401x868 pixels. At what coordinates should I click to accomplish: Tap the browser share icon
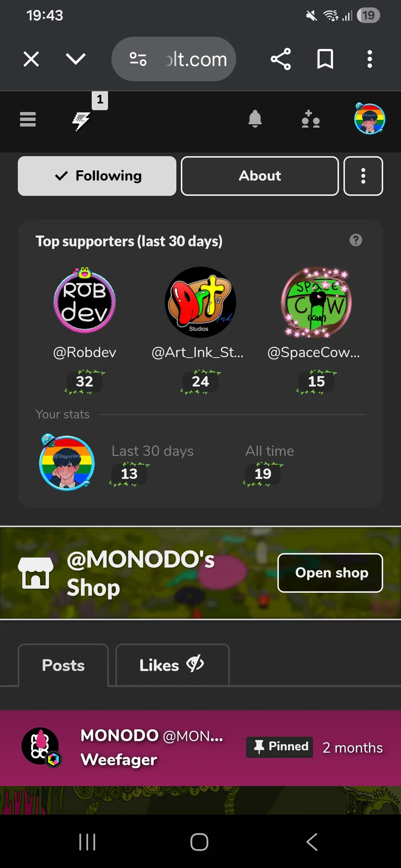click(281, 59)
